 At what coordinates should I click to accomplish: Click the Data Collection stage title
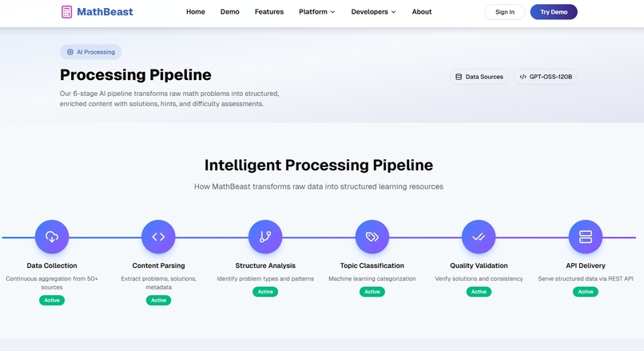(x=52, y=265)
